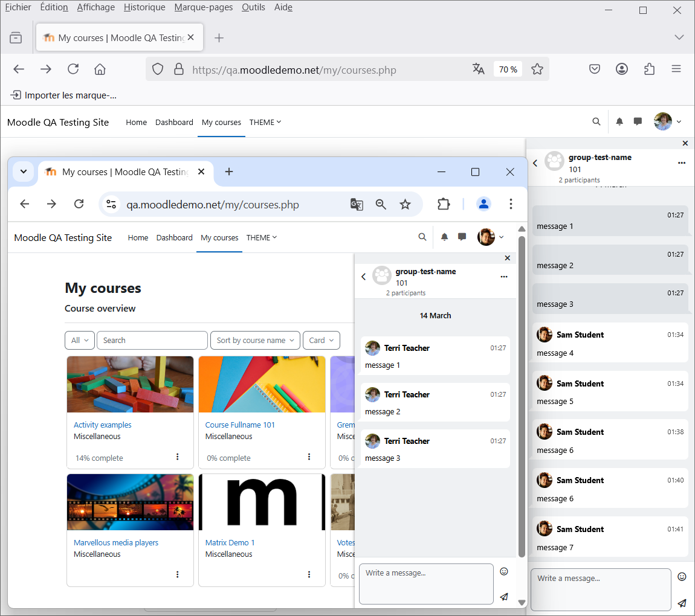Open notifications bell in outer Moodle header

(619, 121)
